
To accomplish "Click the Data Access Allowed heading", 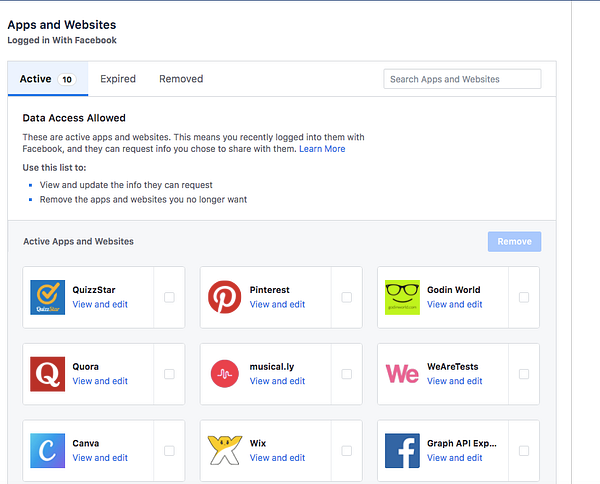I will coord(74,118).
